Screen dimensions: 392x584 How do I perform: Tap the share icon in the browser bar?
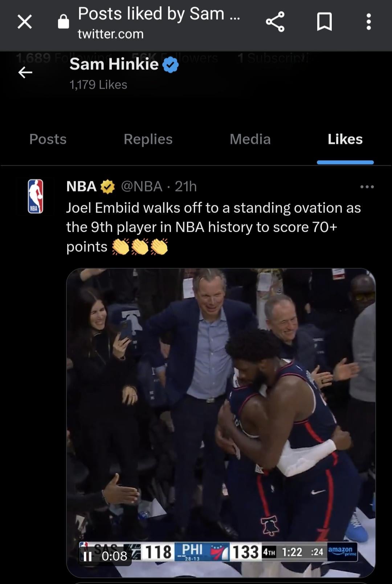coord(275,22)
